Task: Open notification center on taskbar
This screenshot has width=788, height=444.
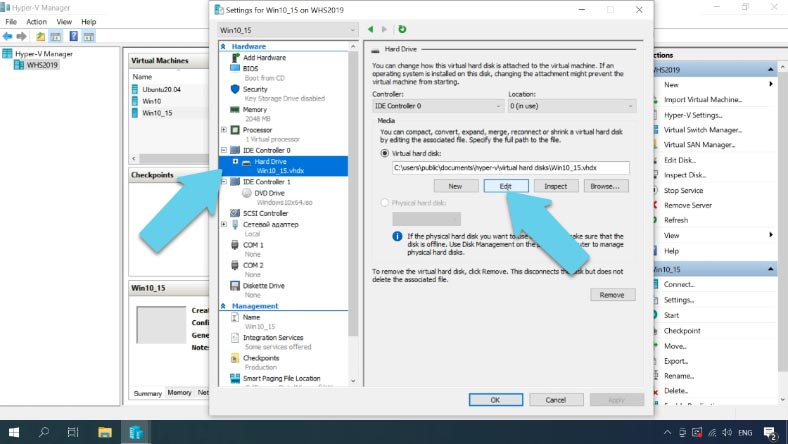Action: pos(770,432)
